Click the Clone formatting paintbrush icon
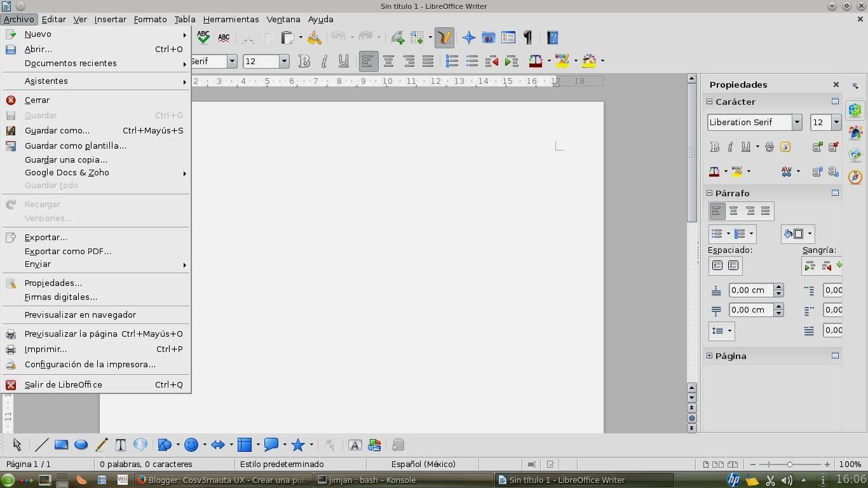The height and width of the screenshot is (488, 868). pyautogui.click(x=315, y=37)
